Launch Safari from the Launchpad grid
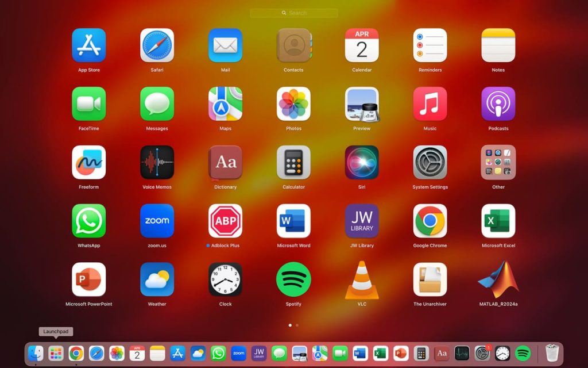The image size is (588, 368). click(x=157, y=45)
